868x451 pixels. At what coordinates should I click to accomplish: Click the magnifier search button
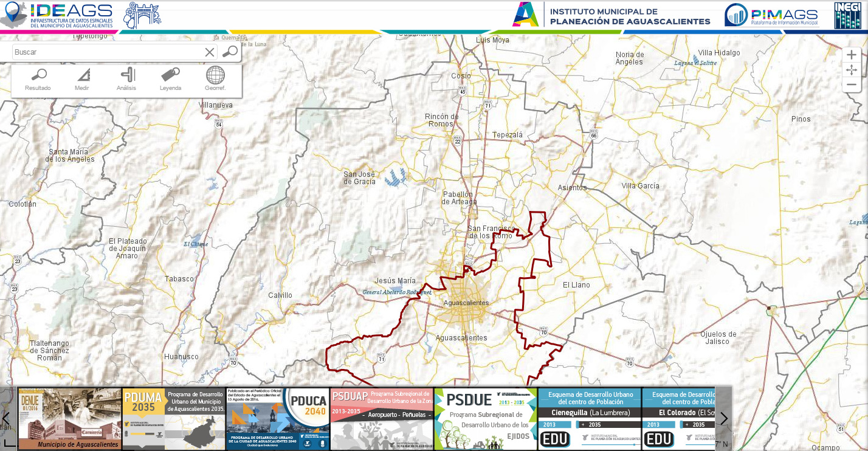(x=230, y=52)
